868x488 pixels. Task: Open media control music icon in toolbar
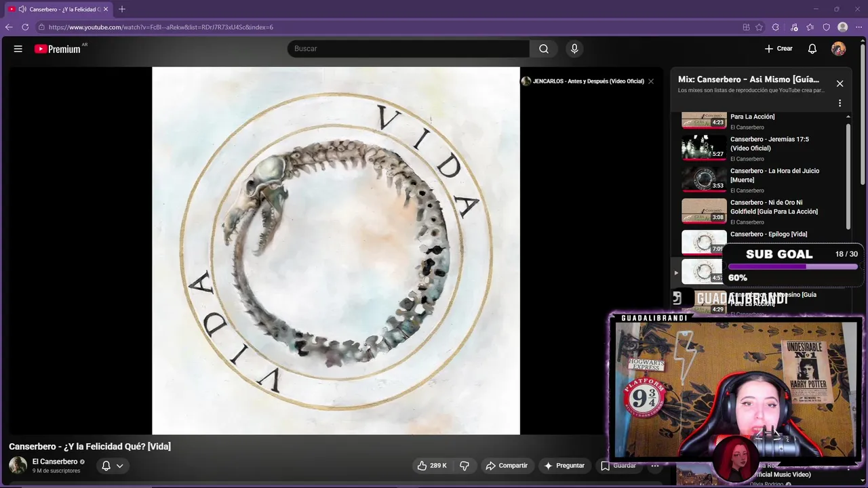coord(794,27)
